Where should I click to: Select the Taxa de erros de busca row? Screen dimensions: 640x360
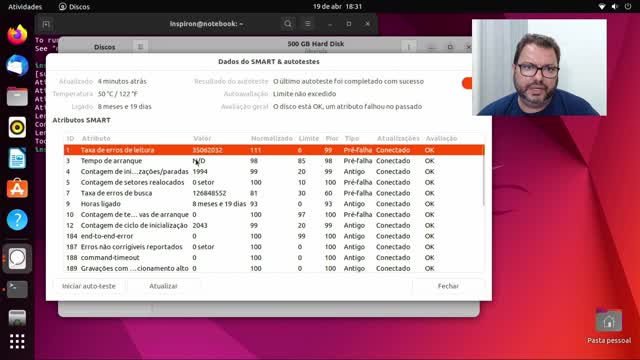point(274,193)
